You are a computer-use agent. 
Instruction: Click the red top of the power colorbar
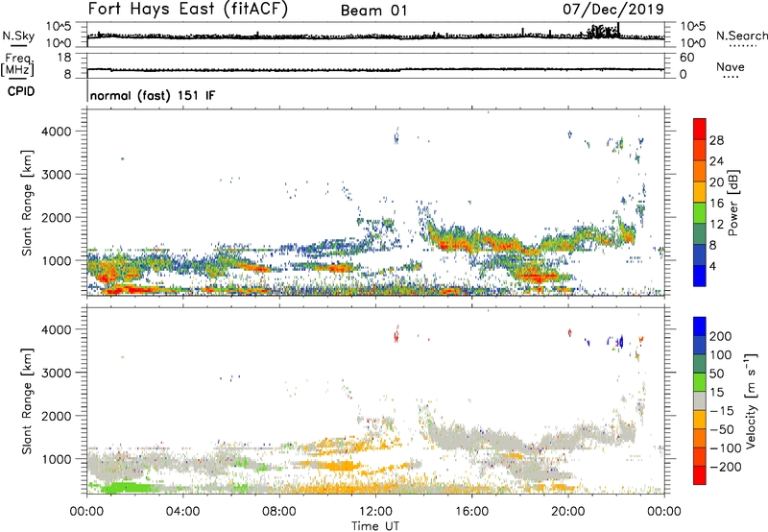pyautogui.click(x=700, y=128)
